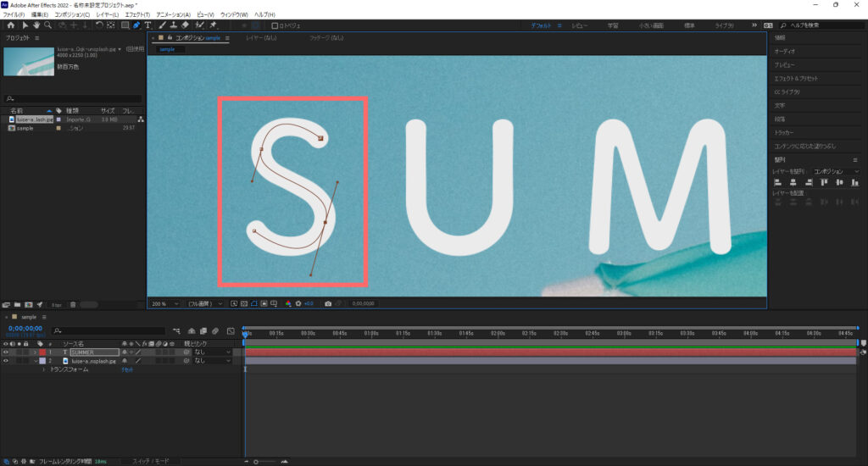The width and height of the screenshot is (868, 466).
Task: Click the red label swatch of SUMMER layer
Action: (x=42, y=352)
